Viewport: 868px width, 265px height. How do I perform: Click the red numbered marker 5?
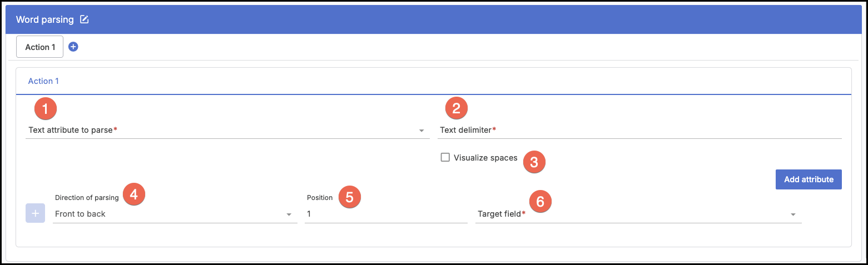click(x=350, y=197)
